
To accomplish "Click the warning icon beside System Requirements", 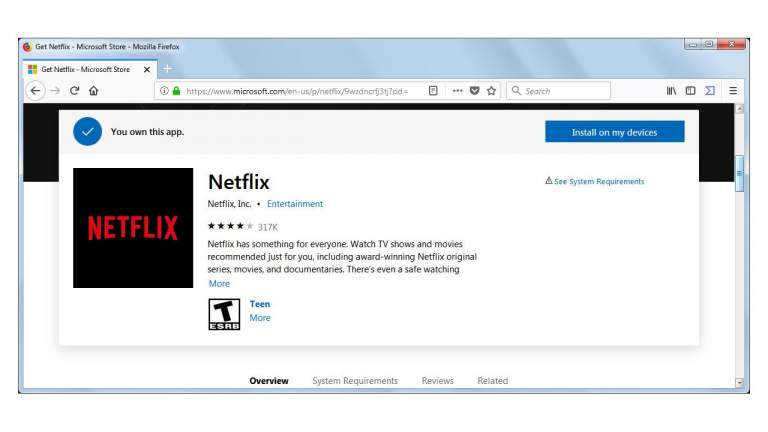I will click(549, 181).
